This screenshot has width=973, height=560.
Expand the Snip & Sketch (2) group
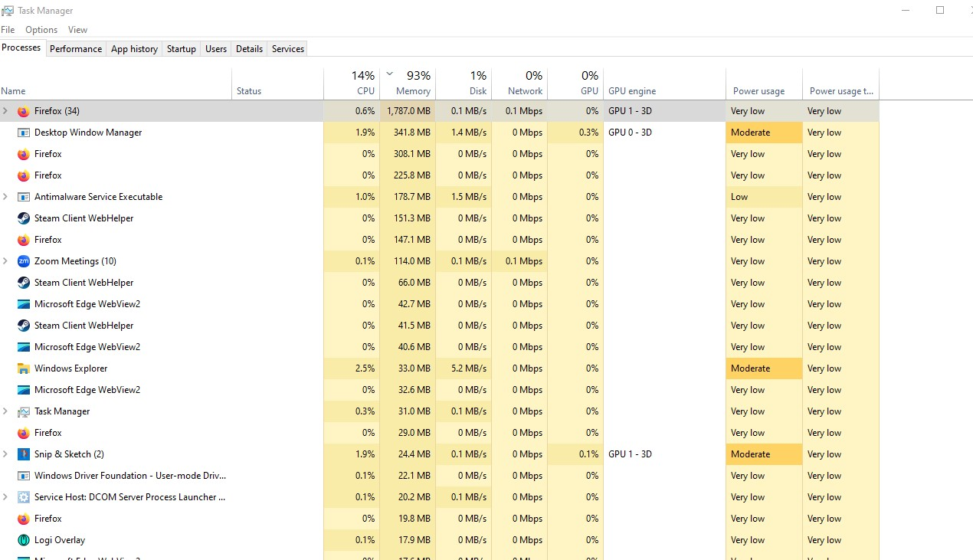[5, 454]
